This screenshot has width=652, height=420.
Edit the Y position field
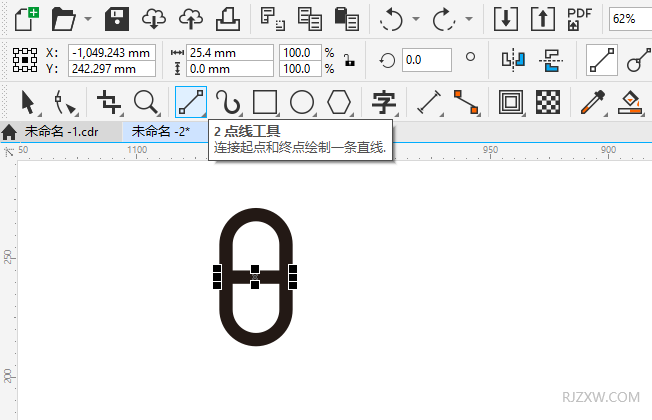[x=111, y=69]
